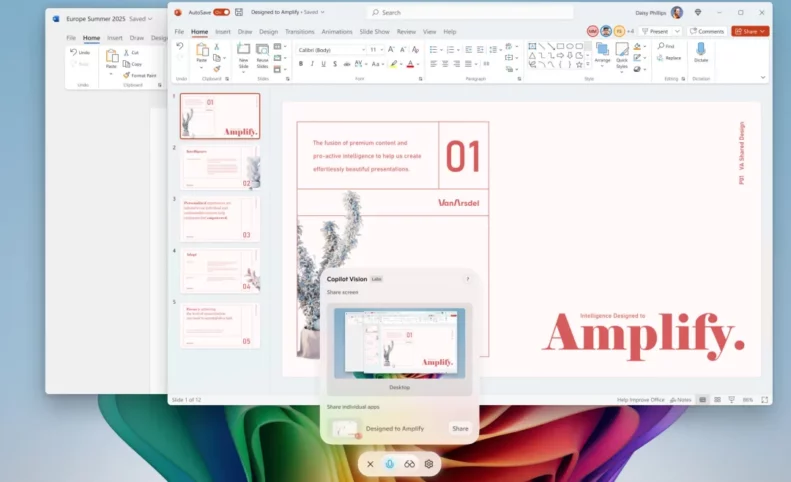The width and height of the screenshot is (791, 482).
Task: Select the rectangle shape in shapes gallery
Action: coord(560,46)
